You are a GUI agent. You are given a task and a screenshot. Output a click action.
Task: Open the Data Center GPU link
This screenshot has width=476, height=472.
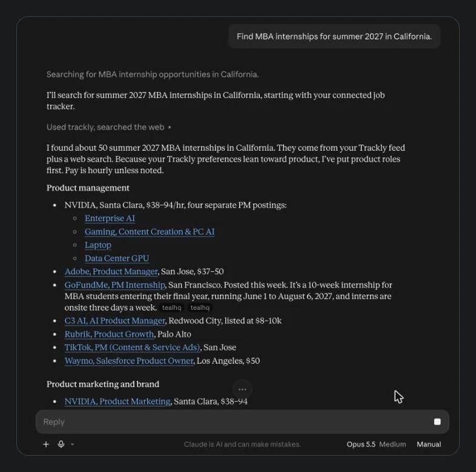116,258
